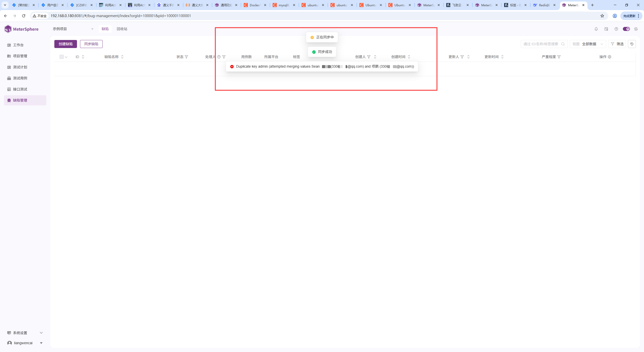
Task: Check the select-all checkbox in table header
Action: (62, 57)
